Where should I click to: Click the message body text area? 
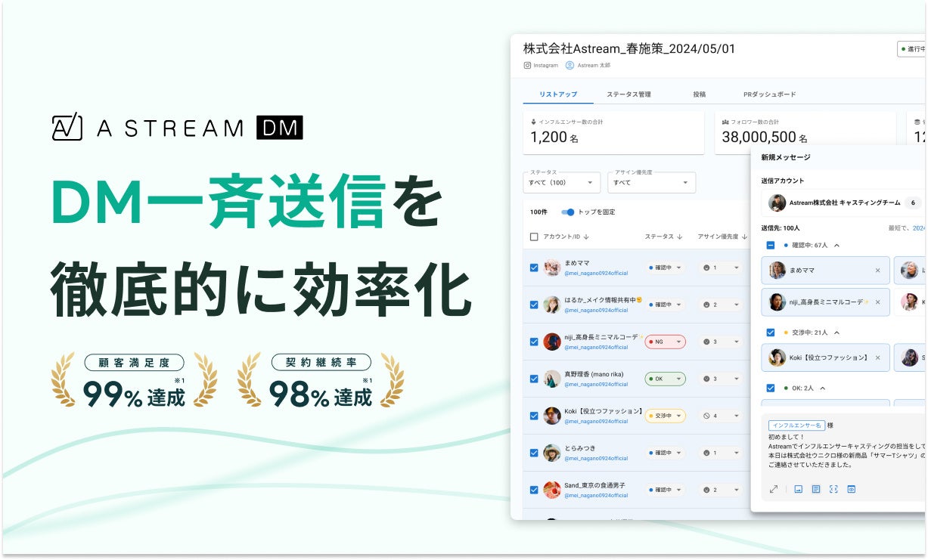[847, 451]
